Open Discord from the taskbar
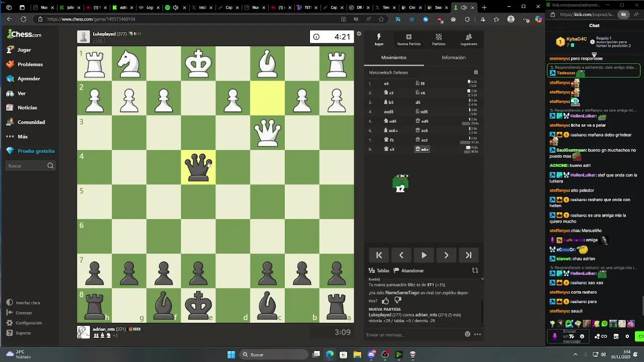Viewport: 644px width, 362px height. 371,354
